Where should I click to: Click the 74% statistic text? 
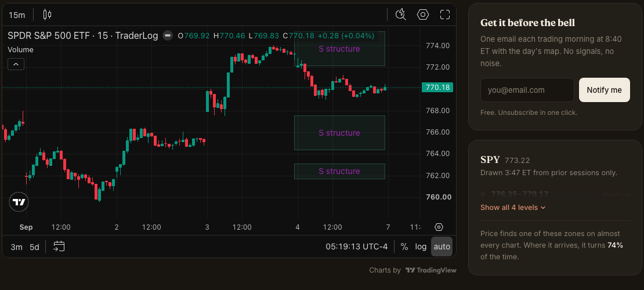(x=615, y=245)
